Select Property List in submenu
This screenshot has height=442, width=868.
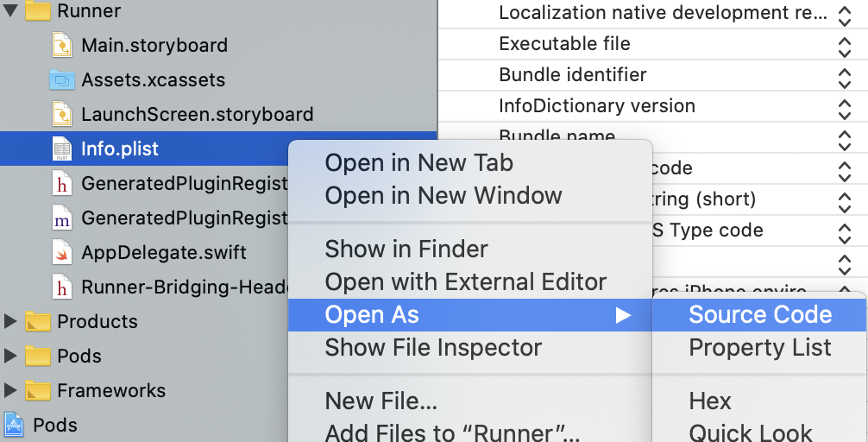[x=759, y=348]
